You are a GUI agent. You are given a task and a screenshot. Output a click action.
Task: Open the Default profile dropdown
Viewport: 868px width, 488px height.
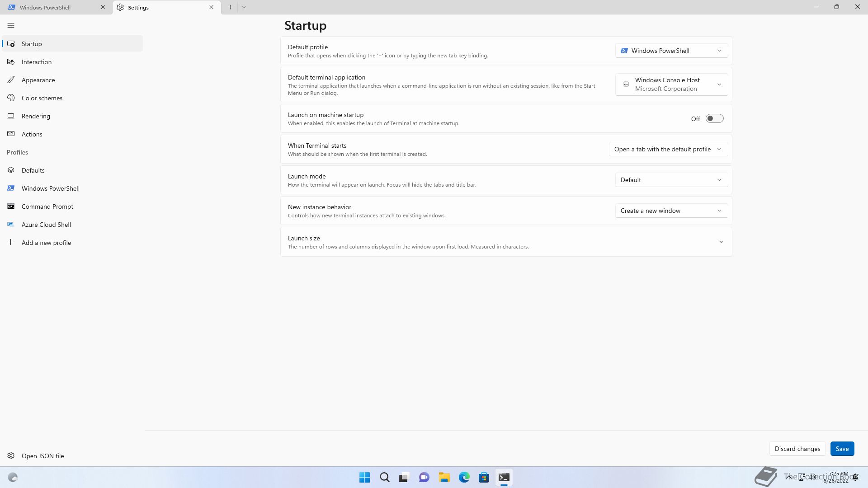(671, 51)
